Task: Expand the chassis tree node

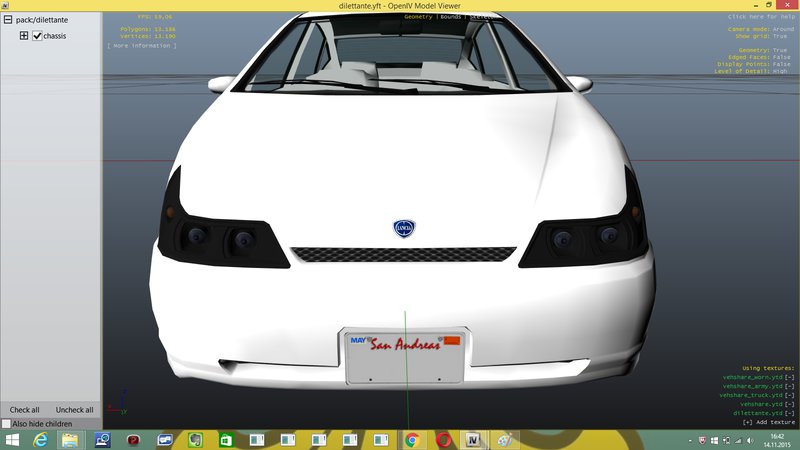Action: [x=24, y=36]
